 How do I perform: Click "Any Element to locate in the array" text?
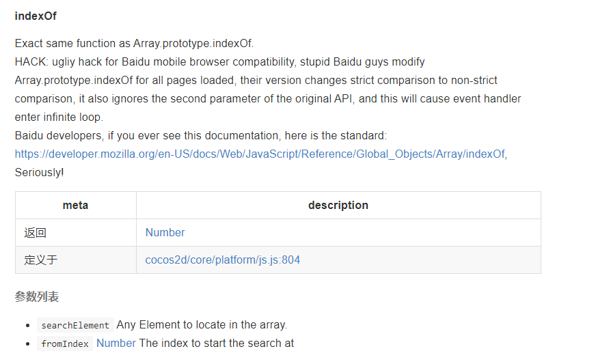pyautogui.click(x=202, y=325)
